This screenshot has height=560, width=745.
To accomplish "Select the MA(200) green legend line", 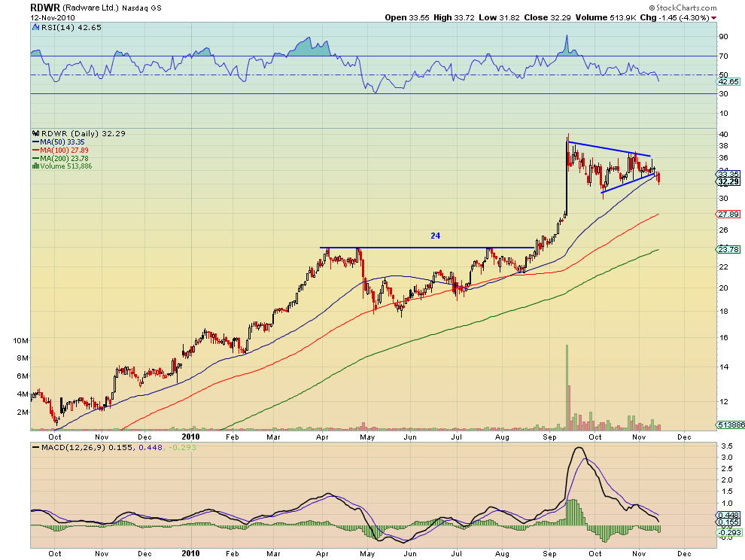I will tap(35, 158).
